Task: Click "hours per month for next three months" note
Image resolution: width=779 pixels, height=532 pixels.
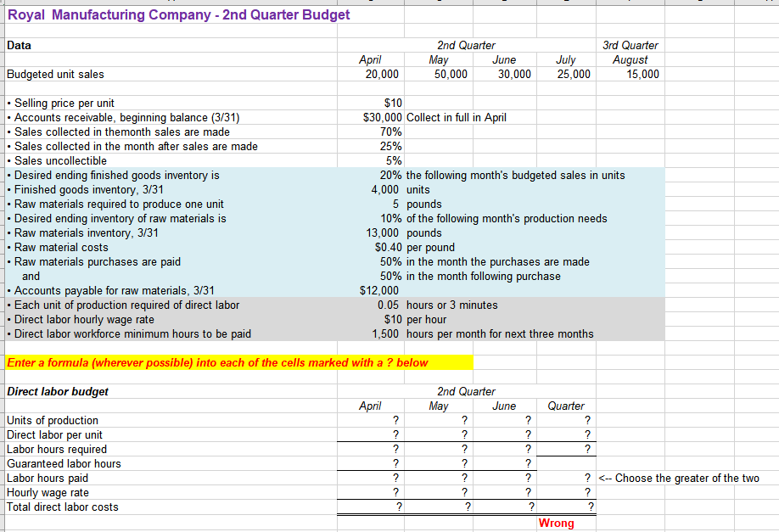Action: pyautogui.click(x=500, y=333)
